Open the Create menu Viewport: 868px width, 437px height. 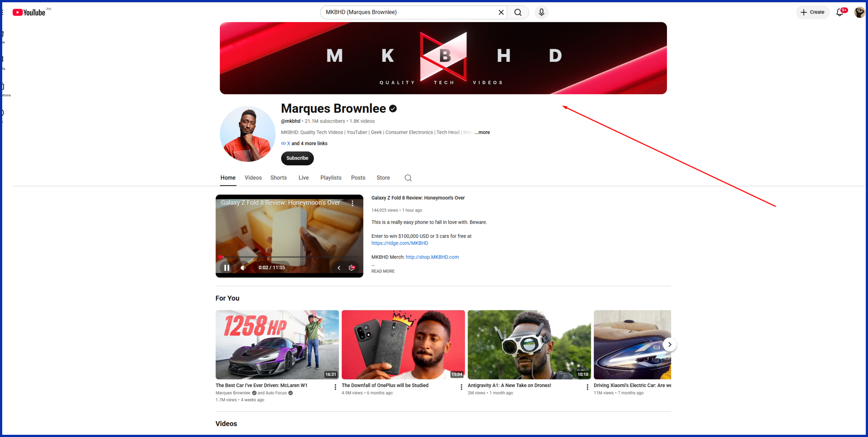click(x=813, y=12)
